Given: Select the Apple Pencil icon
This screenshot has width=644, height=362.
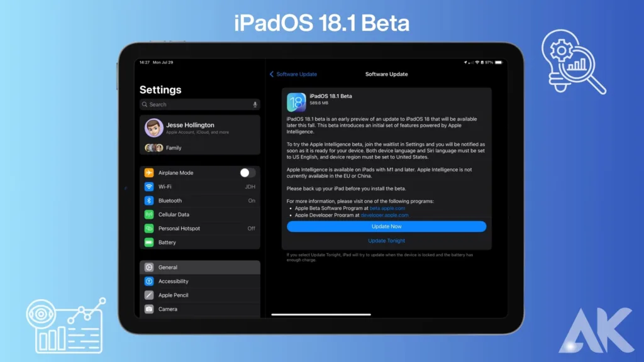Looking at the screenshot, I should [148, 295].
